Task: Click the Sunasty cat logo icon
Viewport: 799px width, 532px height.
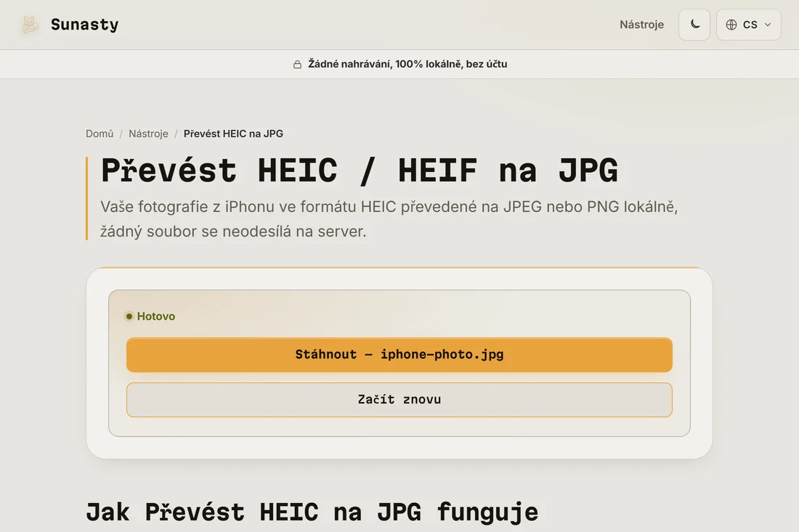Action: [30, 25]
